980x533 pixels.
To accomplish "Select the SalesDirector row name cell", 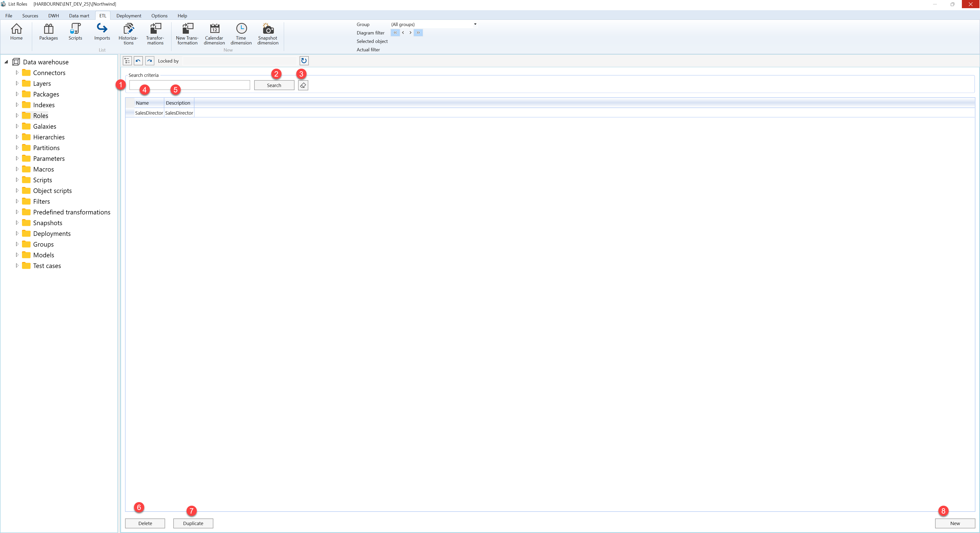I will click(149, 113).
